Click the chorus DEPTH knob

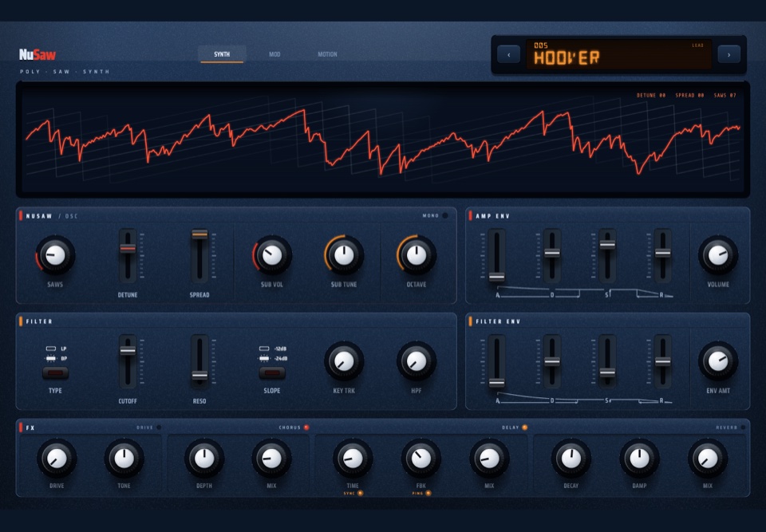pyautogui.click(x=204, y=459)
